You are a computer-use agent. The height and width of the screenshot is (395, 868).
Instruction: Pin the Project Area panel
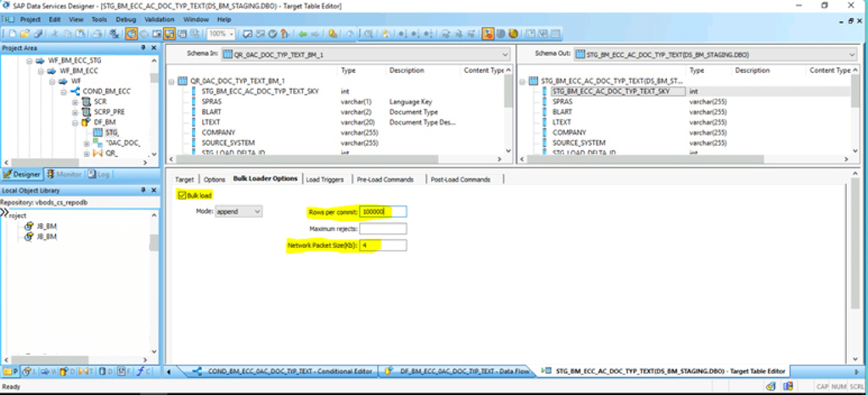coord(143,48)
